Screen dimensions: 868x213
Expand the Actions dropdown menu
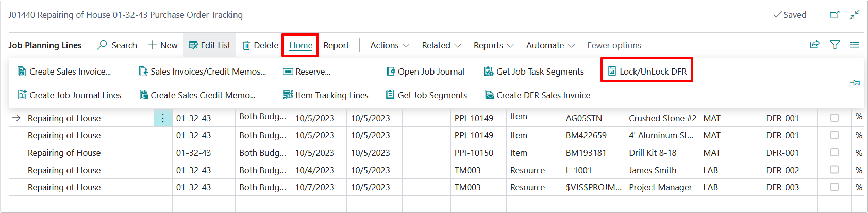pyautogui.click(x=389, y=45)
